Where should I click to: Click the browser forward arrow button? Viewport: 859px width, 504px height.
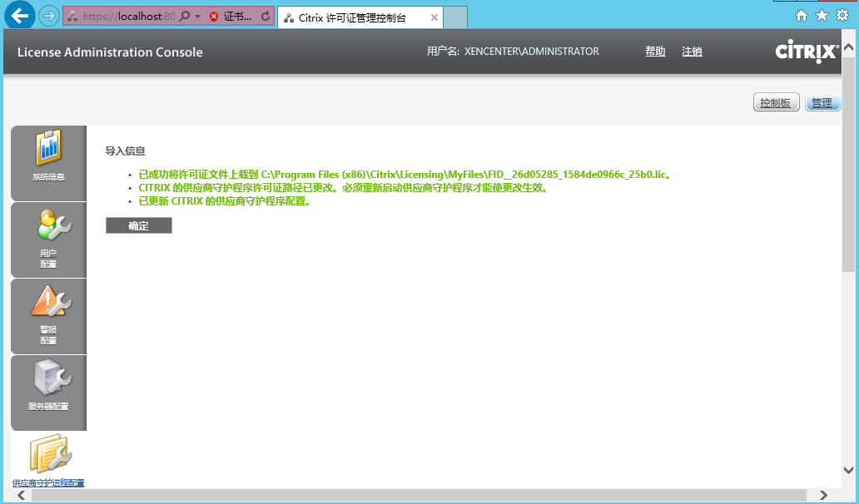click(x=49, y=16)
